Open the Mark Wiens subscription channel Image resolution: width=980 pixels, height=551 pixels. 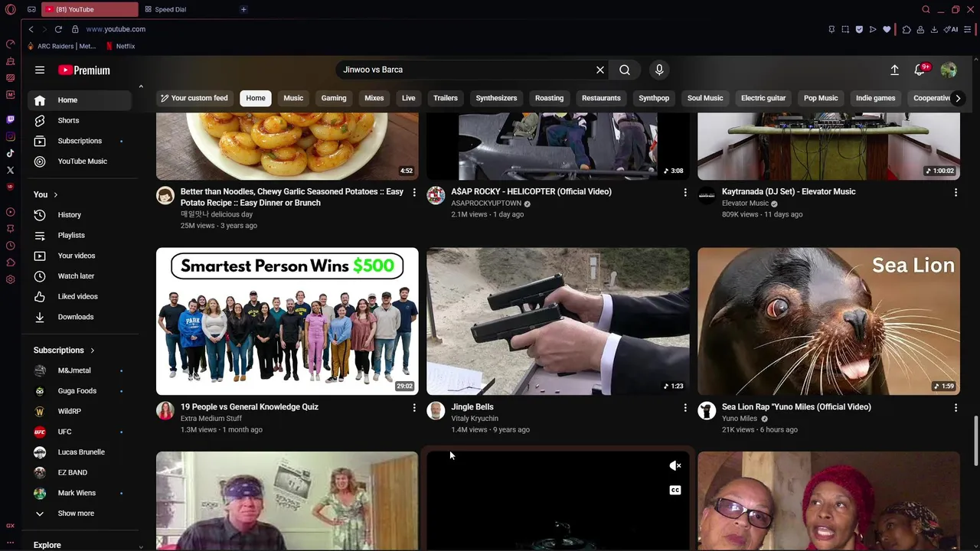pyautogui.click(x=80, y=493)
